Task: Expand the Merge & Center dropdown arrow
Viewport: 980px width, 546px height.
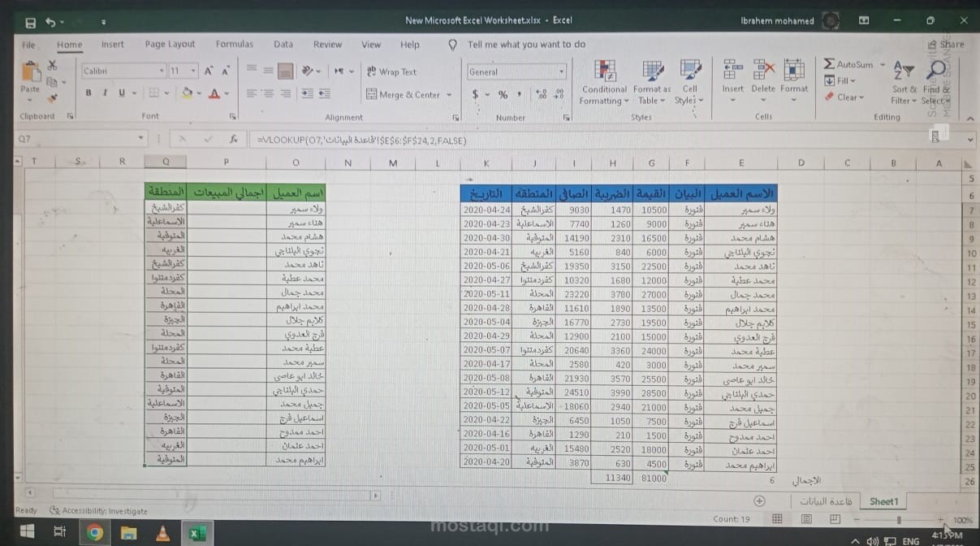Action: point(449,94)
